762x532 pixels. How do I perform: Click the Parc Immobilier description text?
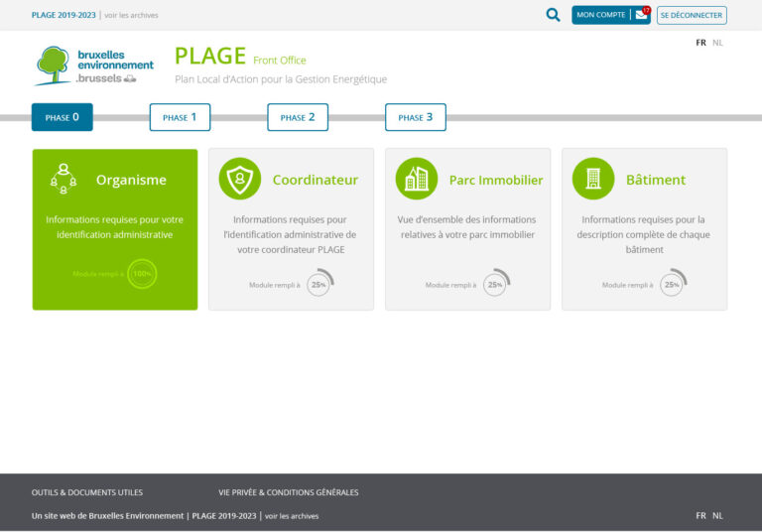tap(467, 227)
